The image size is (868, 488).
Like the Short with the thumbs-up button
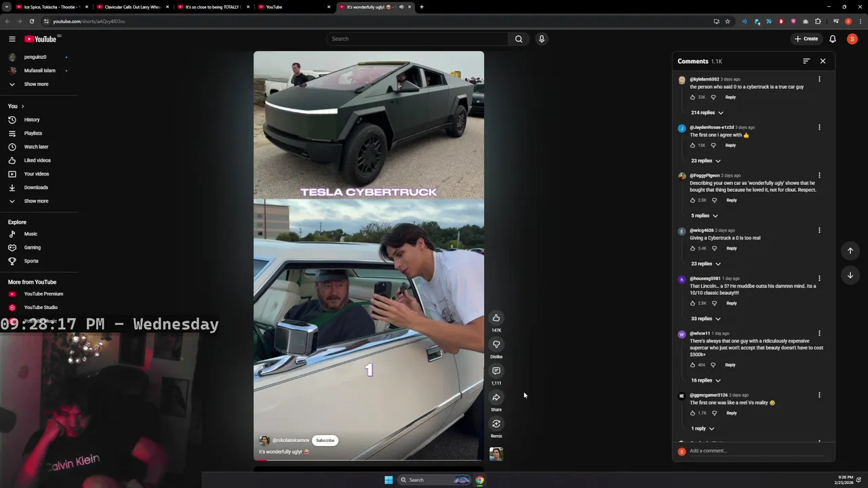[496, 318]
